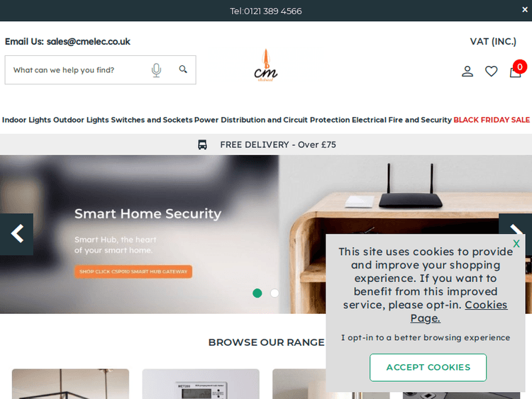Toggle the VAT (INC.) setting
Screen dimensions: 532x399
[x=493, y=42]
